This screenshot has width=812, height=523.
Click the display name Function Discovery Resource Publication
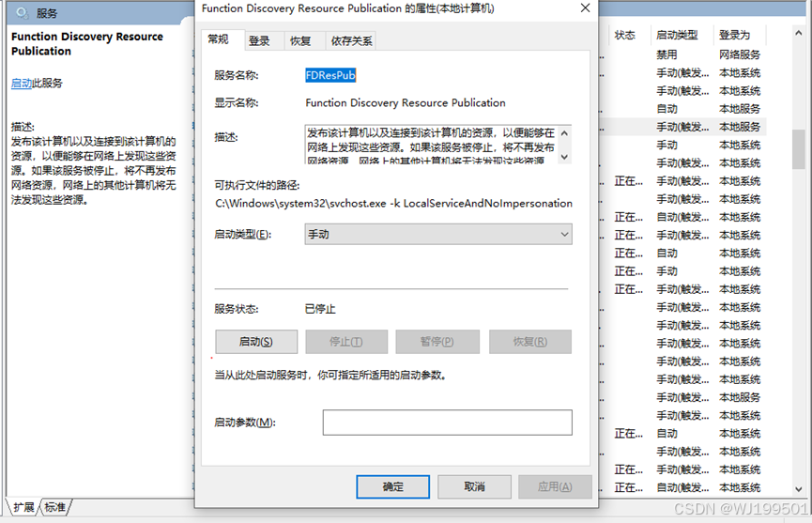pyautogui.click(x=406, y=102)
